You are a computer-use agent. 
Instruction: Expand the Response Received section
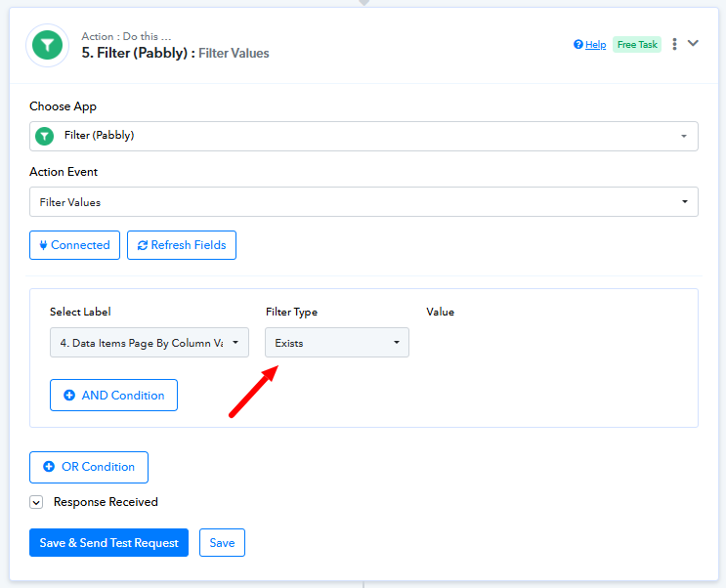(36, 502)
